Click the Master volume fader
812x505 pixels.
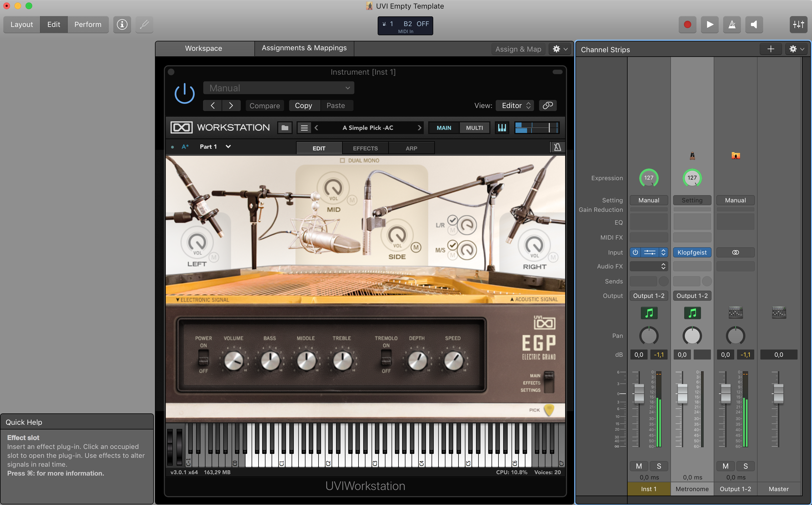(x=779, y=393)
